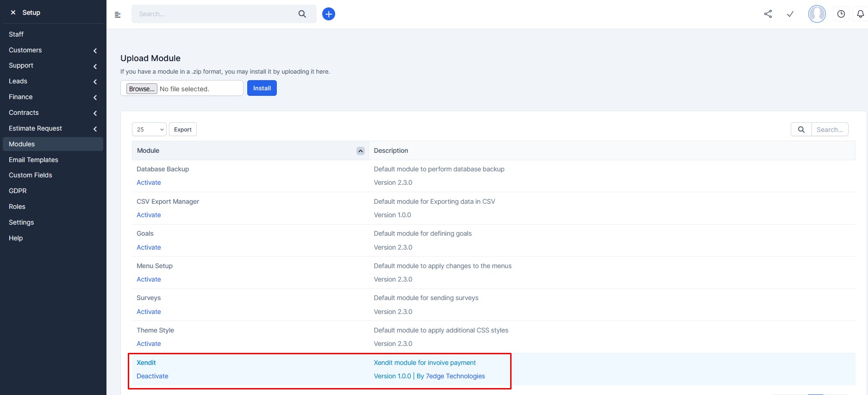Image resolution: width=868 pixels, height=395 pixels.
Task: Open Email Templates in sidebar
Action: tap(33, 160)
